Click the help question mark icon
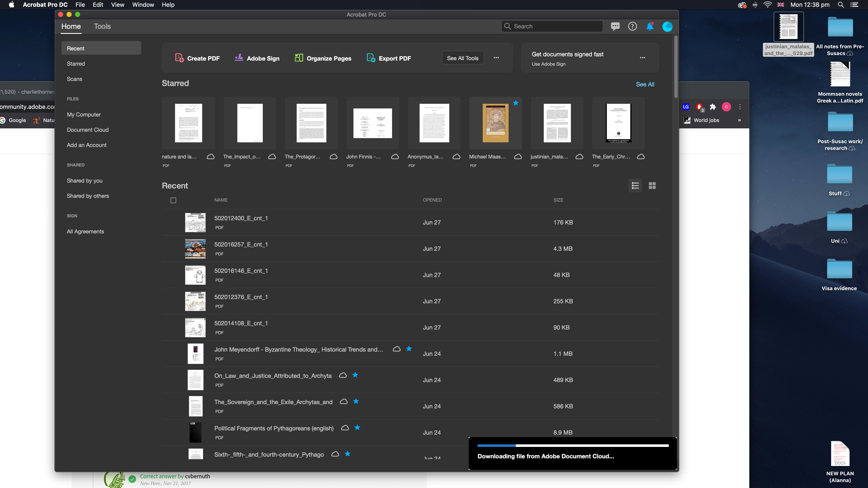868x488 pixels. 633,26
